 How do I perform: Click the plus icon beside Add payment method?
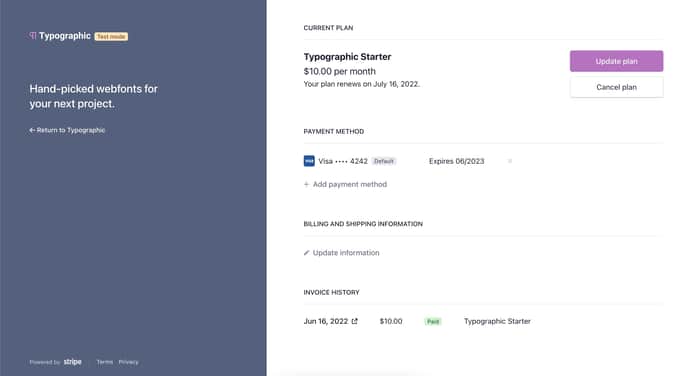(306, 184)
